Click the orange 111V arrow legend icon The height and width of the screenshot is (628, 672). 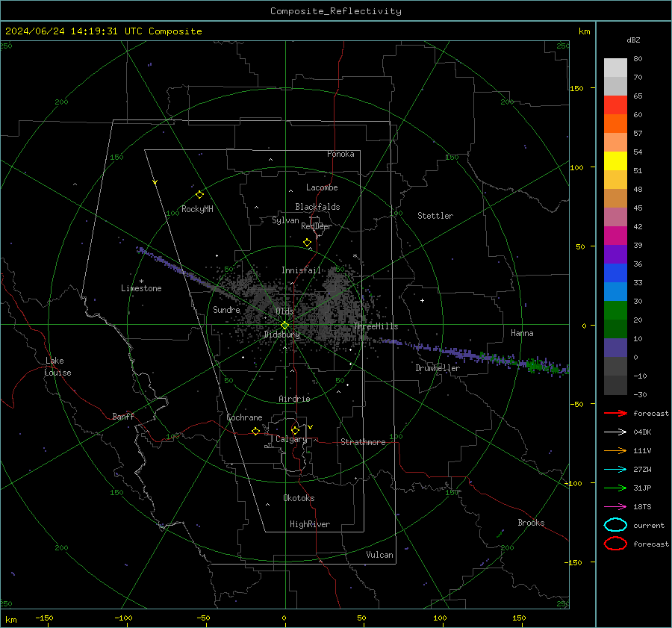tap(615, 450)
